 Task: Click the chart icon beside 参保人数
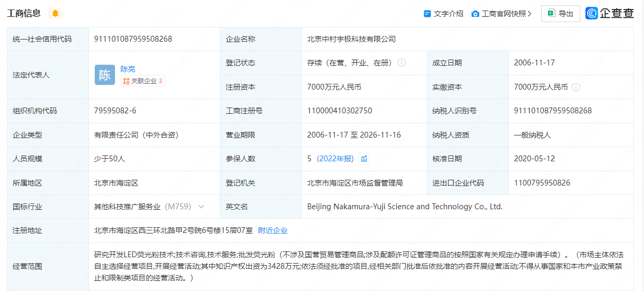click(x=364, y=159)
